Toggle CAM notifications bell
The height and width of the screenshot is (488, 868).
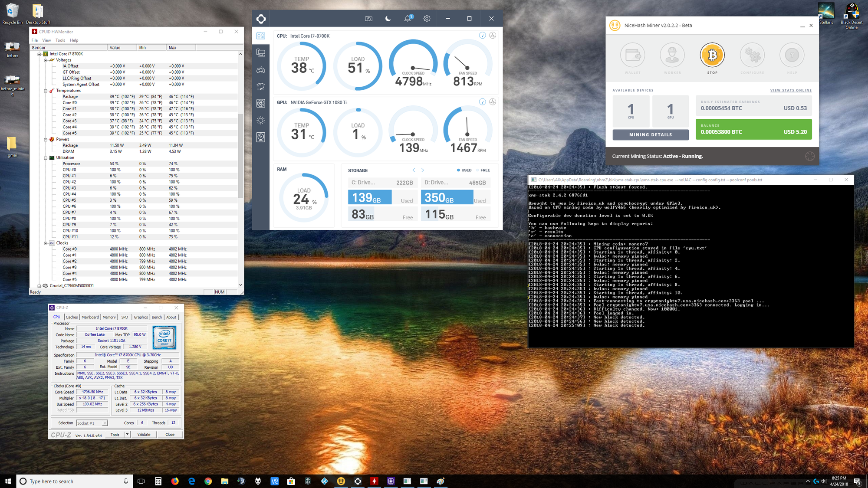pyautogui.click(x=408, y=19)
